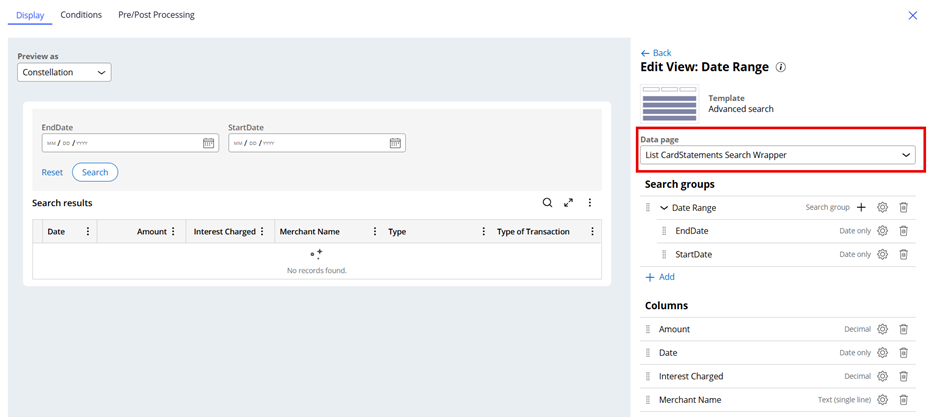
Task: Expand Search results table to full screen
Action: click(568, 203)
